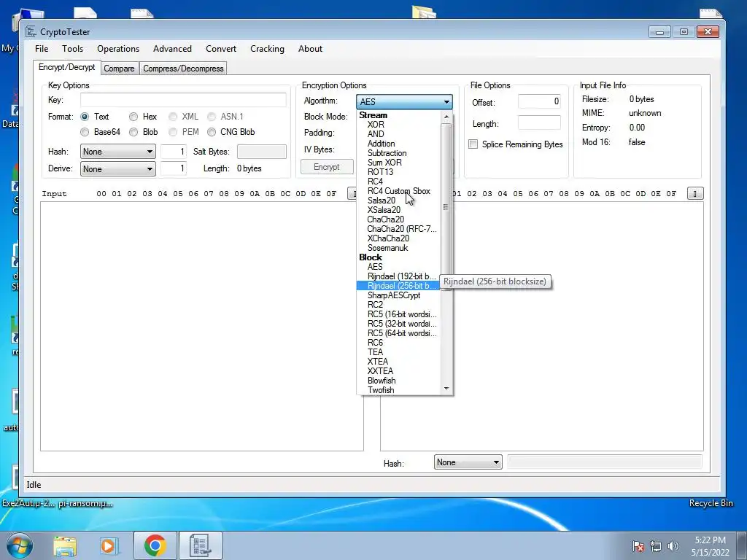The image size is (747, 560).
Task: Open the Operations menu
Action: [118, 49]
